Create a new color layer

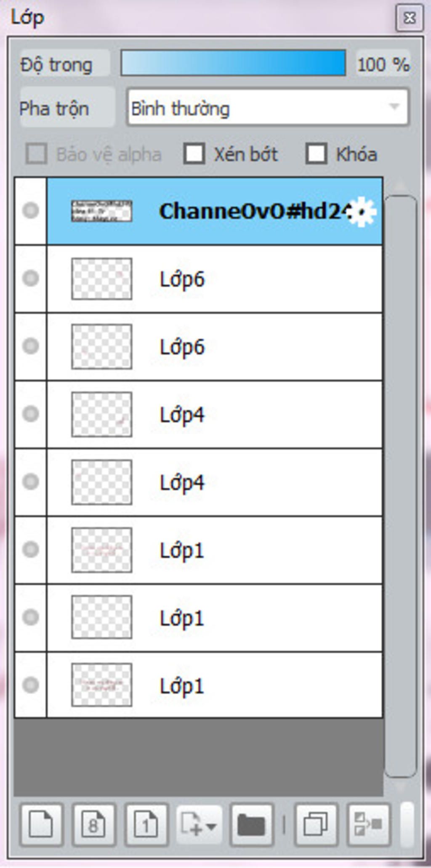point(41,825)
